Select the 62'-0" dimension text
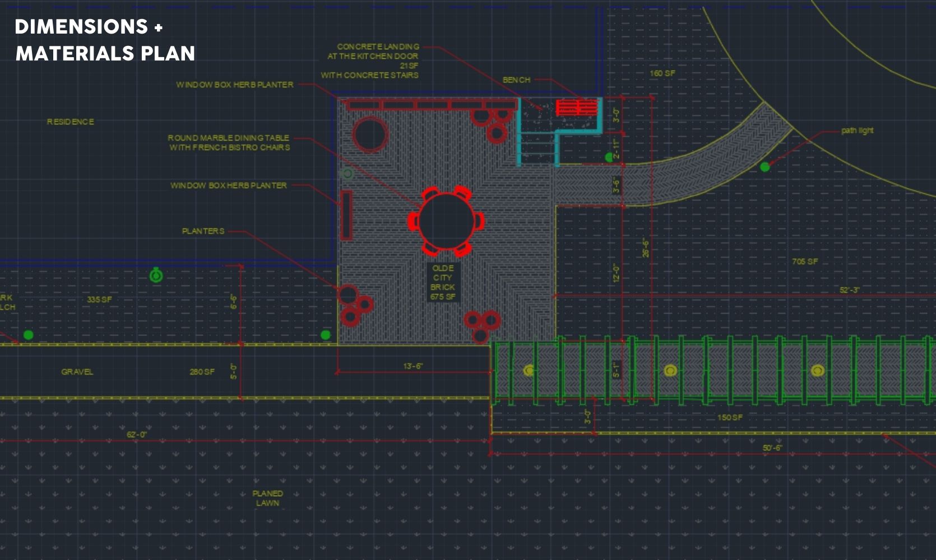The height and width of the screenshot is (560, 936). 137,435
